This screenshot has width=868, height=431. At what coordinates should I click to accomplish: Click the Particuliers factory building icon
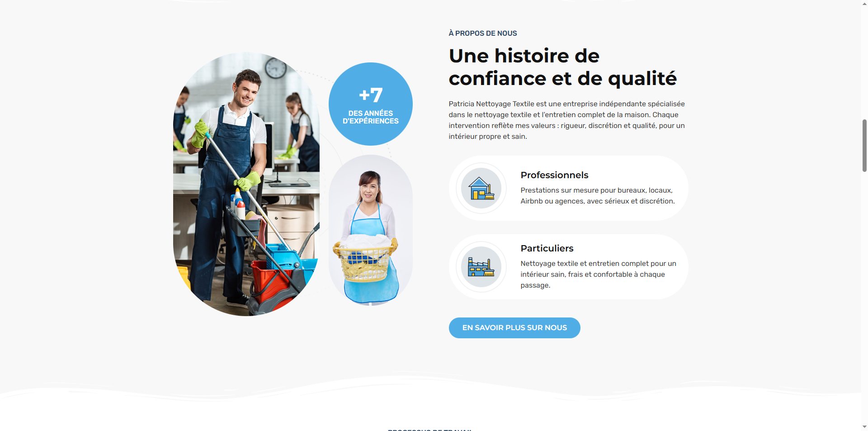pyautogui.click(x=481, y=267)
